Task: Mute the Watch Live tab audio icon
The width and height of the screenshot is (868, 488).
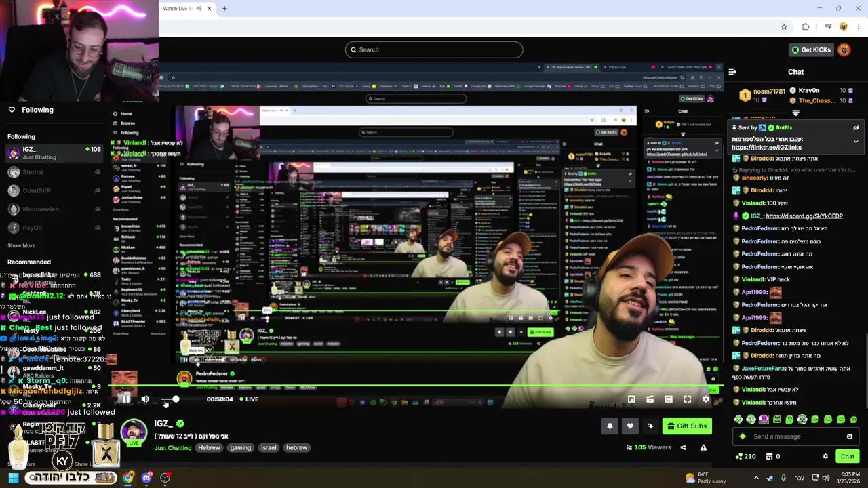Action: coord(199,9)
